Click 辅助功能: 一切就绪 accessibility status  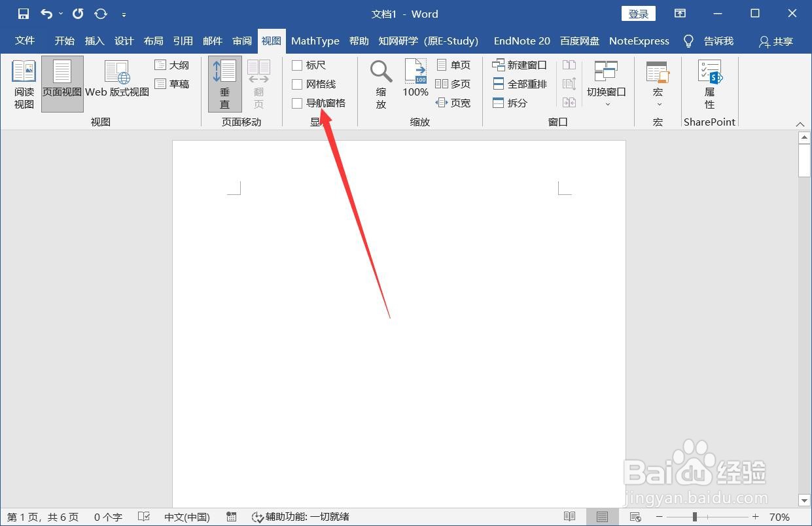(x=300, y=517)
